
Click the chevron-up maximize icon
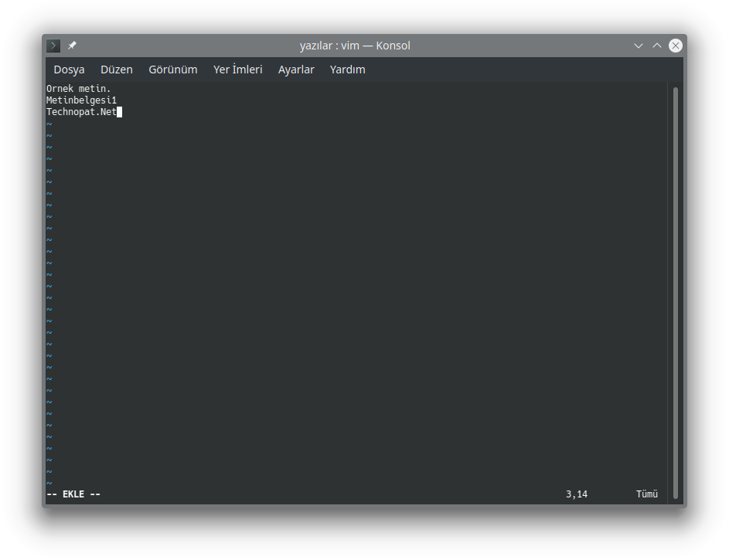(656, 45)
